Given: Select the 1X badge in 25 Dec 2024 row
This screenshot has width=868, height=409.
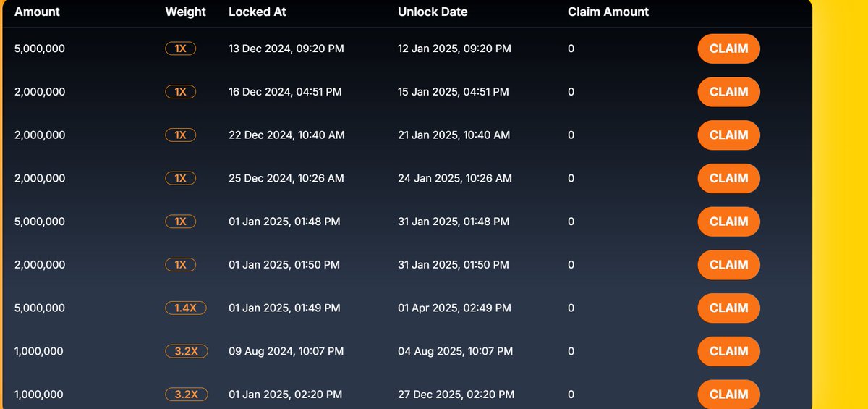Looking at the screenshot, I should pyautogui.click(x=180, y=178).
